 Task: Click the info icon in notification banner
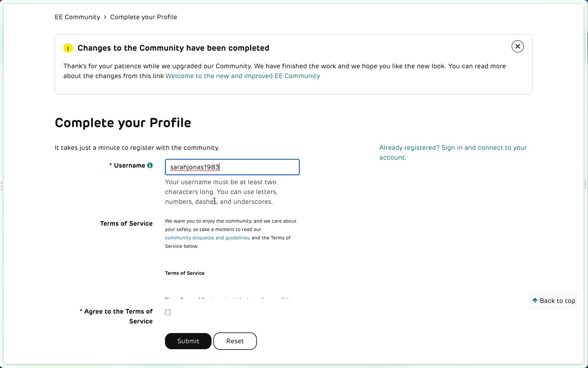(68, 48)
